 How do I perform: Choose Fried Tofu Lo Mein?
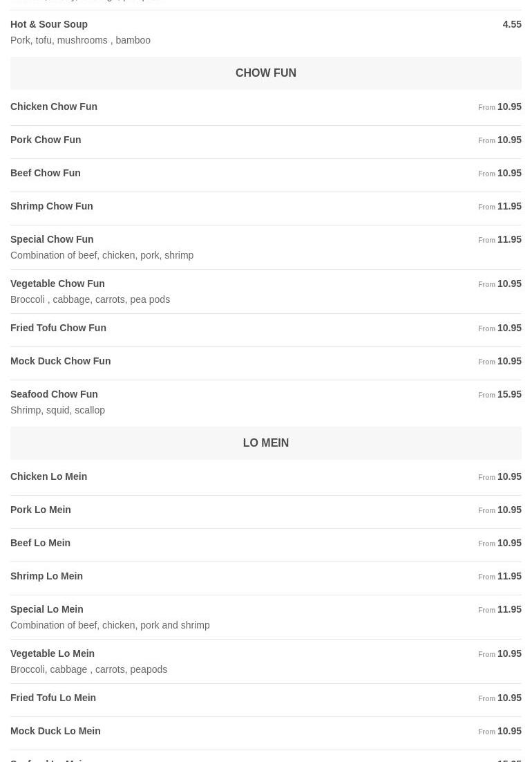pos(53,698)
